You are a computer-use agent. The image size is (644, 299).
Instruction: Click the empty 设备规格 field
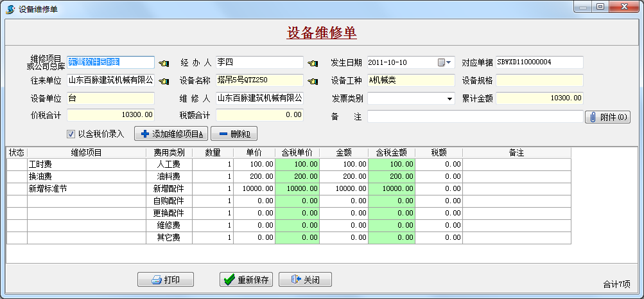point(539,80)
